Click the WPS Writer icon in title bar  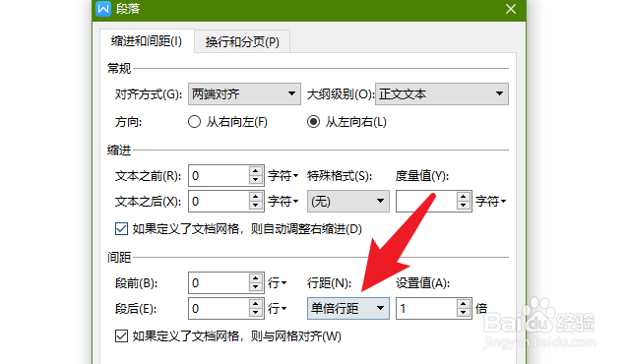103,9
